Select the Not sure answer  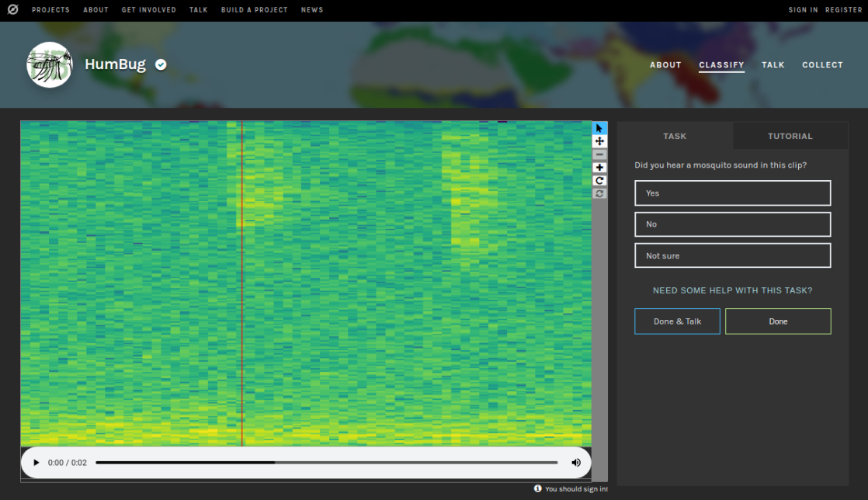732,255
